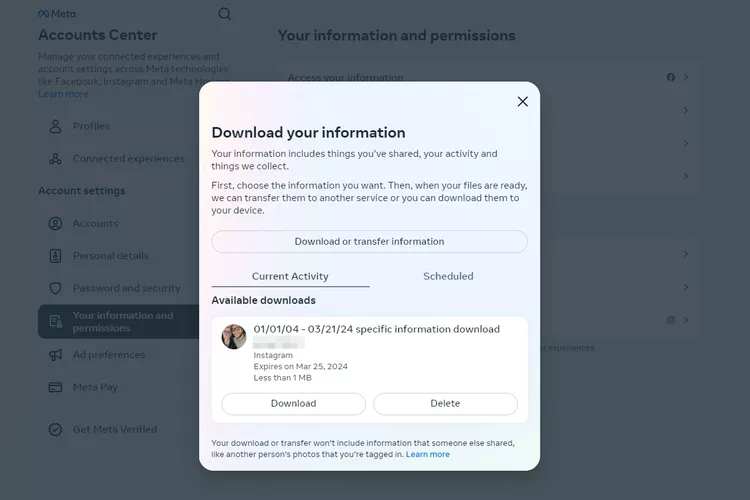Image resolution: width=750 pixels, height=500 pixels.
Task: Click the Profiles person icon
Action: pos(55,127)
